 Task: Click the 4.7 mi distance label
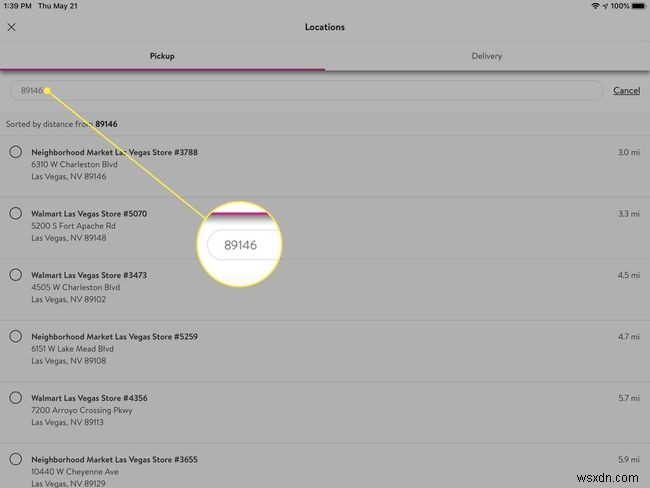(x=629, y=337)
